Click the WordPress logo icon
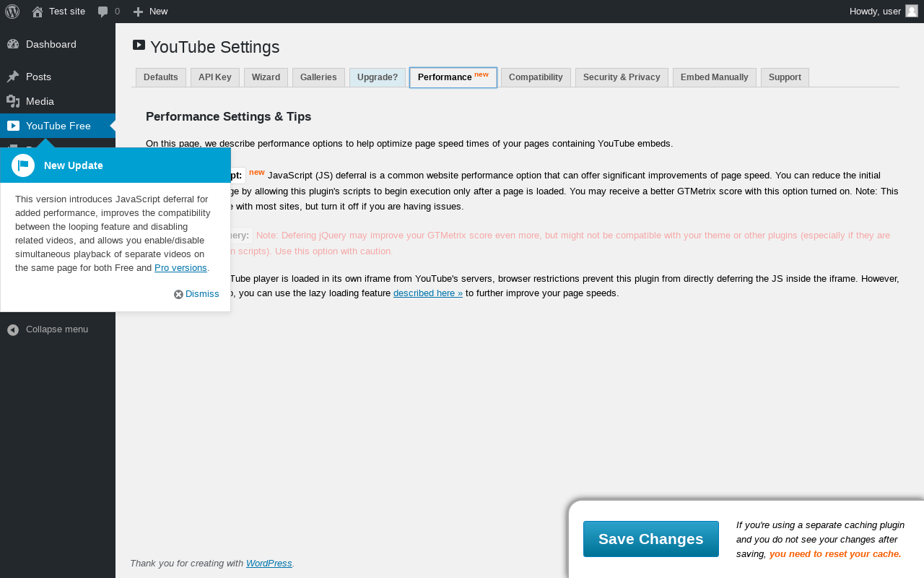924x578 pixels. (12, 12)
